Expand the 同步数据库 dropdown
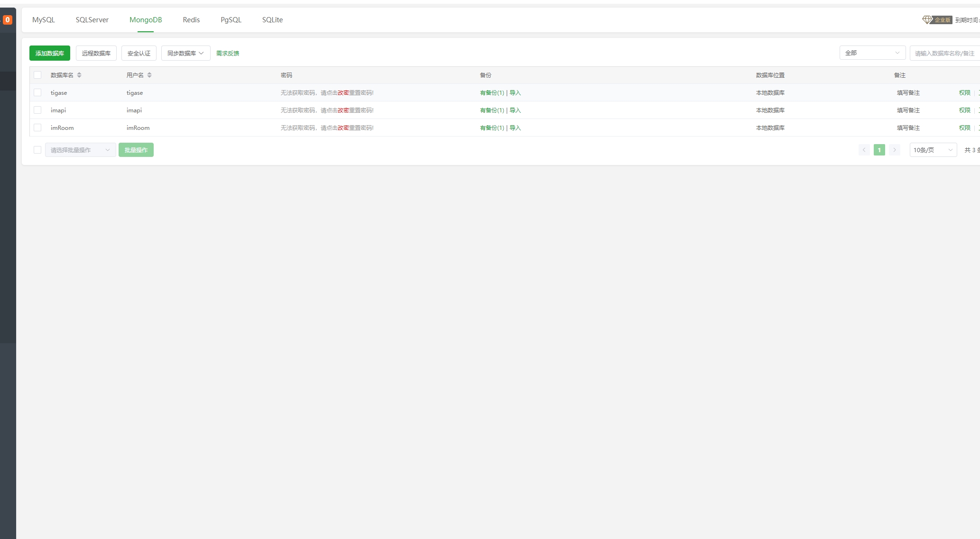The image size is (980, 539). tap(185, 53)
